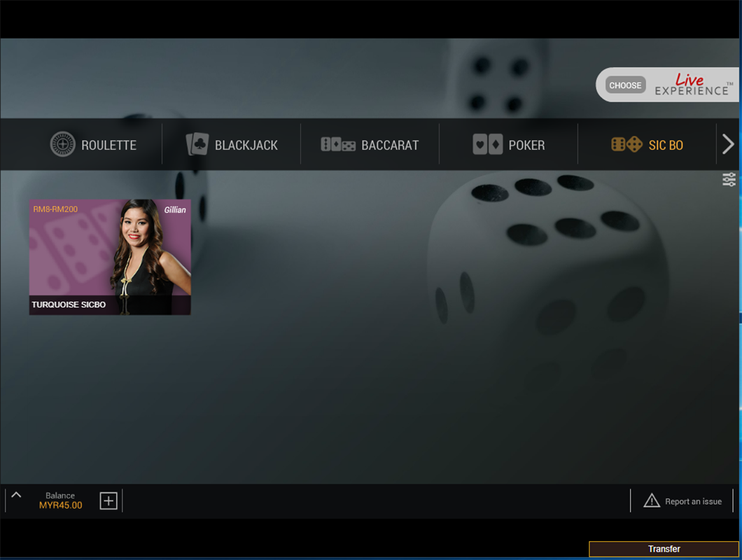Click the Roulette wheel icon

(62, 144)
